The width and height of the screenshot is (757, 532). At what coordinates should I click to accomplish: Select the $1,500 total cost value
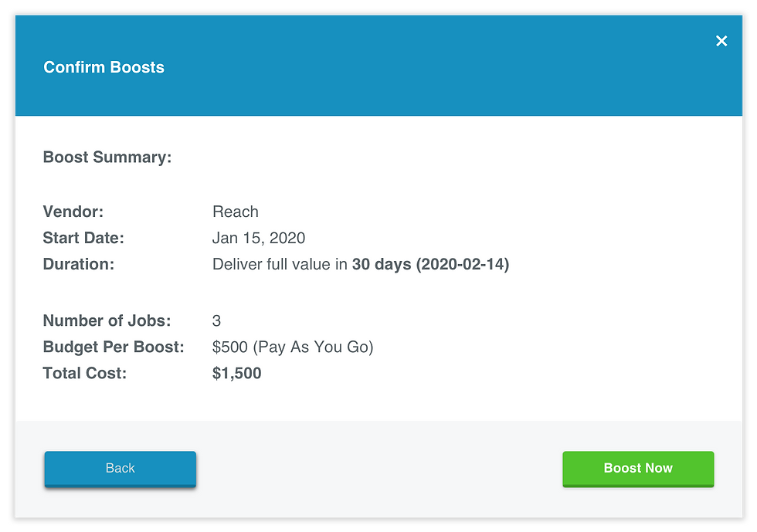point(236,373)
